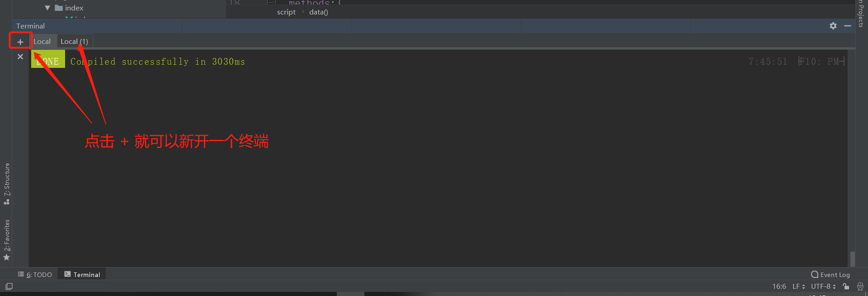Toggle the Terminal tool window button
The width and height of the screenshot is (868, 296).
pyautogui.click(x=82, y=274)
